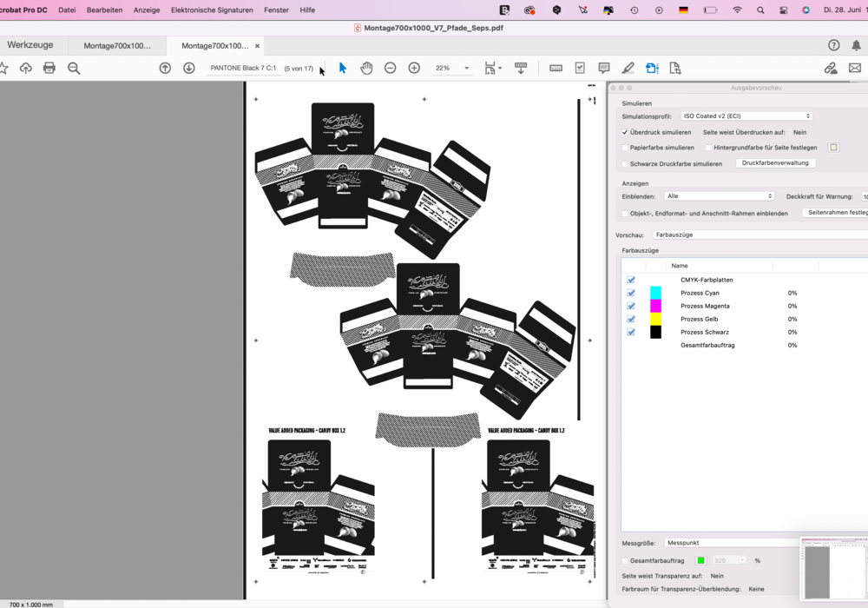Send file by email envelope icon
Image resolution: width=868 pixels, height=608 pixels.
coord(855,68)
